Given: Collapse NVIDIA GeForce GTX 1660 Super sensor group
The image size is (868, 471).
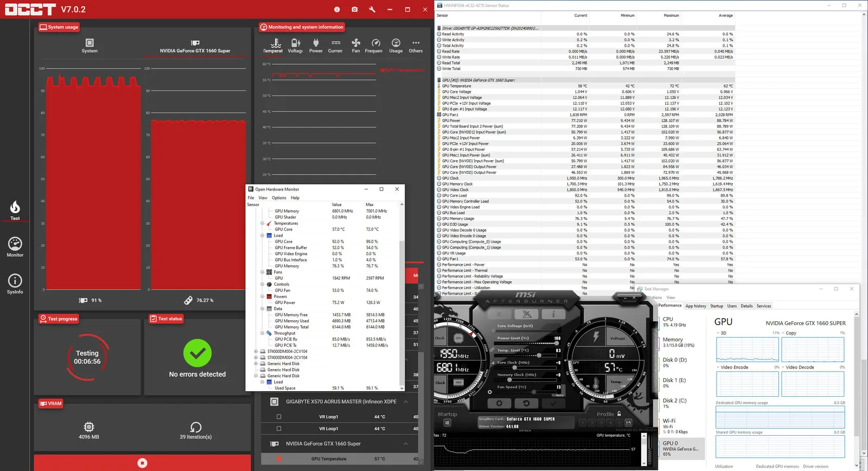Looking at the screenshot, I should (x=406, y=444).
